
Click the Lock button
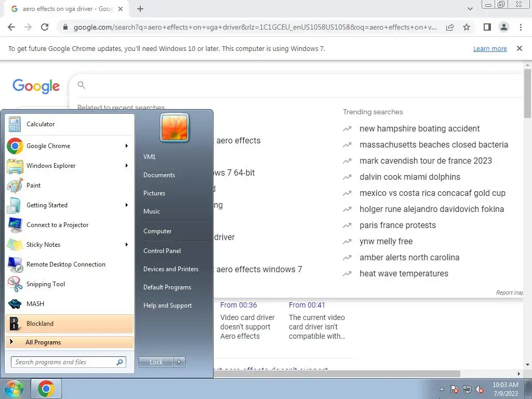[x=156, y=362]
